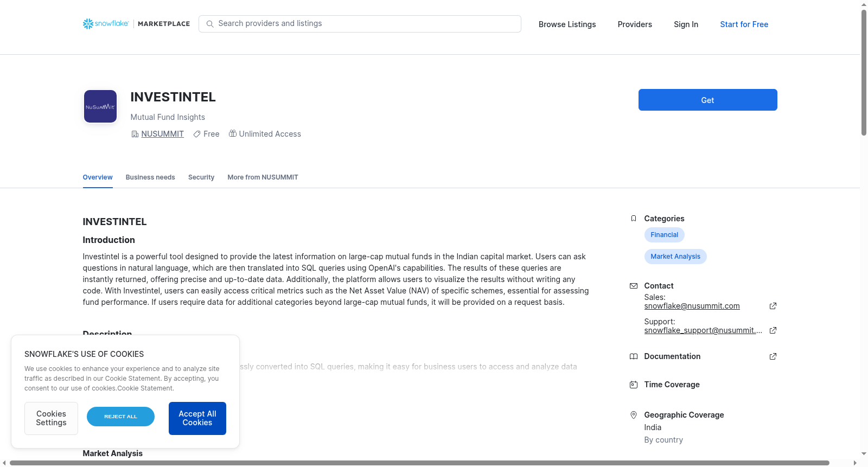Click the INVESTINTEL listing title
Screen dimensions: 868x467
point(173,97)
